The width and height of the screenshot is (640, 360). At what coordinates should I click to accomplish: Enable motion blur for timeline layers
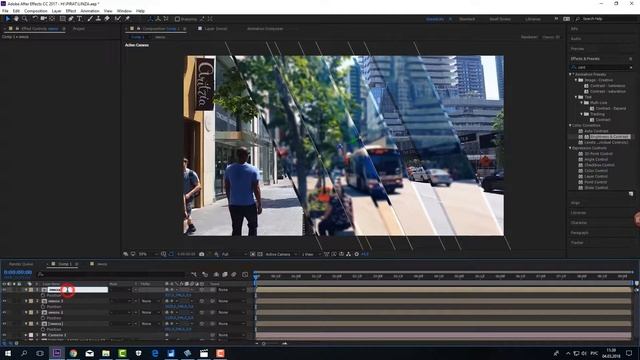[x=234, y=275]
